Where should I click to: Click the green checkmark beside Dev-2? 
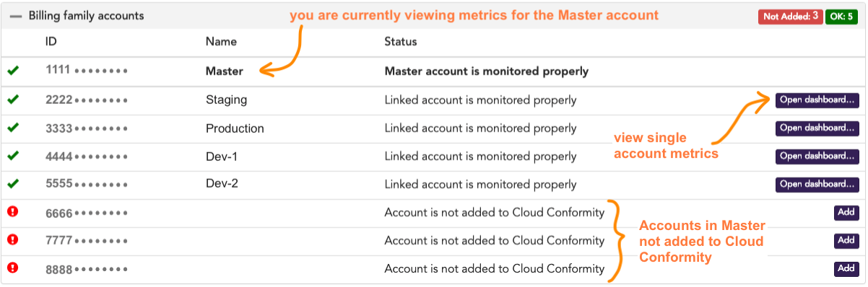[x=13, y=183]
